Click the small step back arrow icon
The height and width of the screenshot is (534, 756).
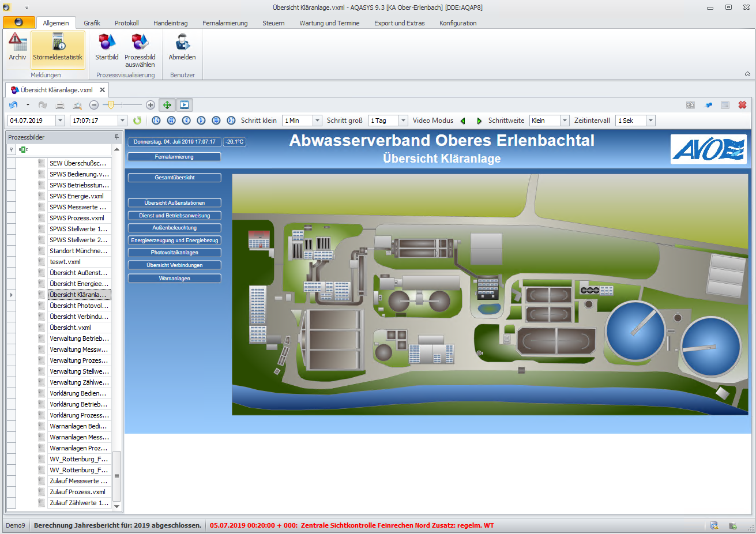186,121
